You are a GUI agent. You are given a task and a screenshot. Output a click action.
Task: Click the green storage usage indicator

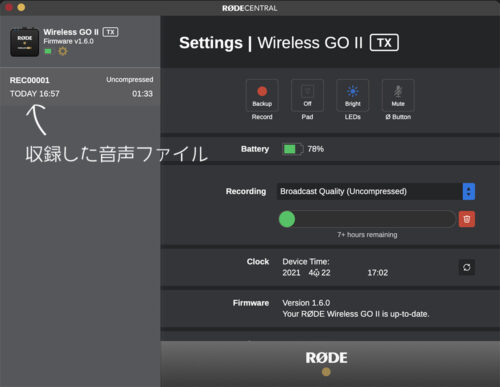[x=287, y=219]
